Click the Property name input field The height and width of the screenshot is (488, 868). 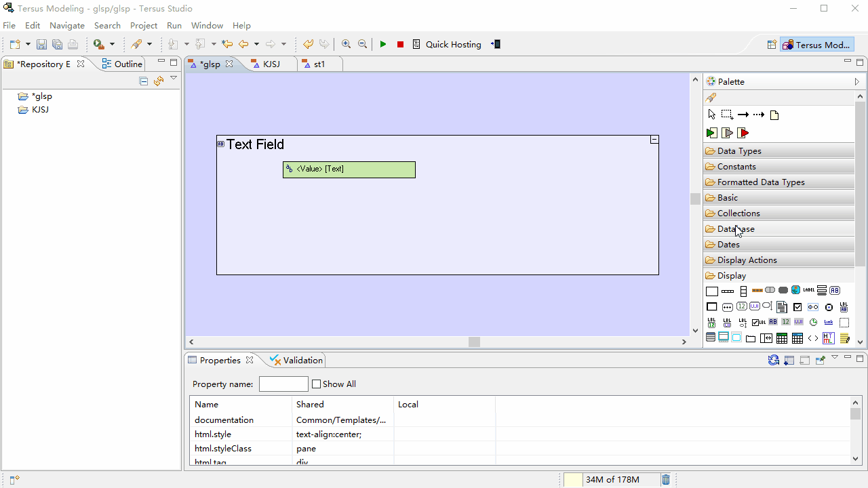(283, 384)
